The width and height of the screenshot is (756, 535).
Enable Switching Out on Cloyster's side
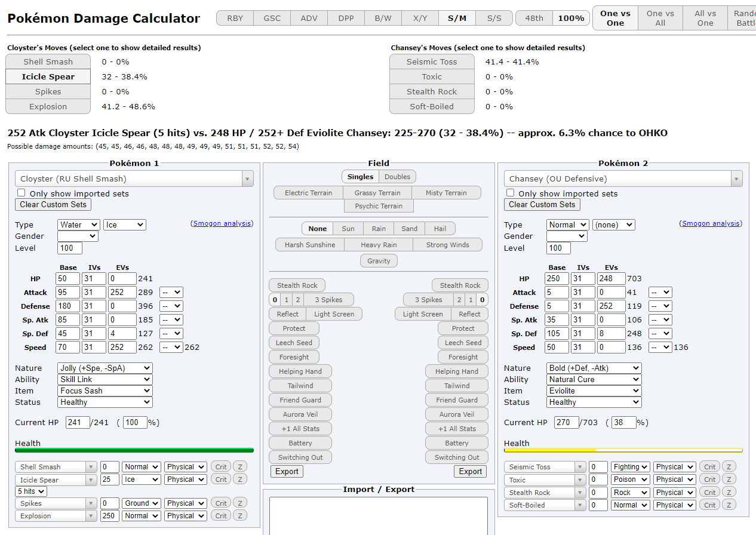300,457
